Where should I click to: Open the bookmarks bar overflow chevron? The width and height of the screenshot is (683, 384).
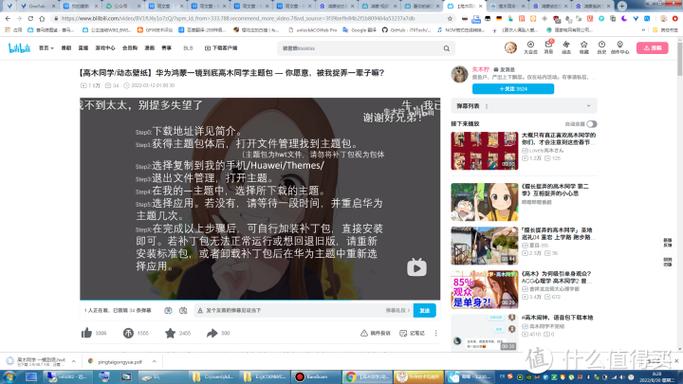point(643,30)
